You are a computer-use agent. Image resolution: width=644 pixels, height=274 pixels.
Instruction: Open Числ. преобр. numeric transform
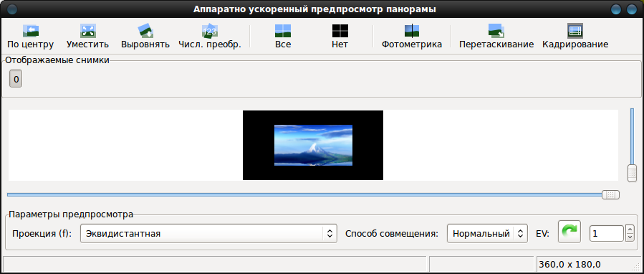pyautogui.click(x=209, y=36)
